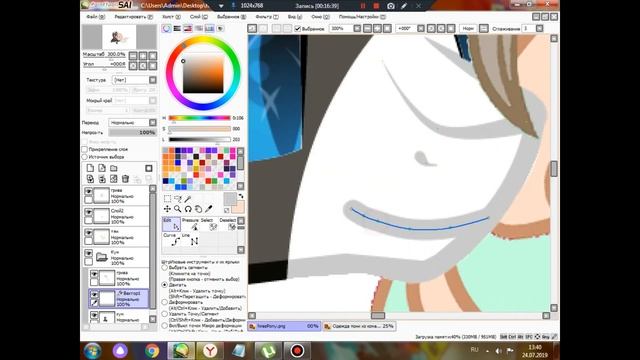Show the color wheel panel icon

[x=167, y=29]
